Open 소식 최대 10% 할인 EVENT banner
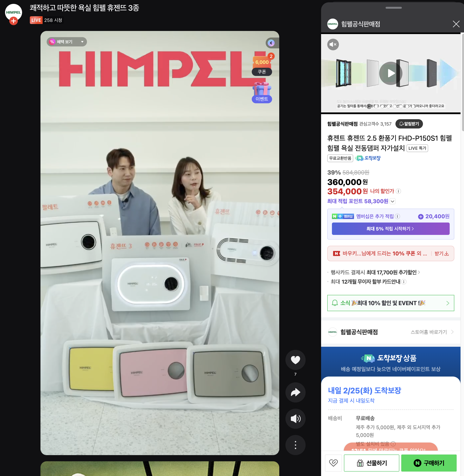The image size is (464, 476). click(390, 303)
